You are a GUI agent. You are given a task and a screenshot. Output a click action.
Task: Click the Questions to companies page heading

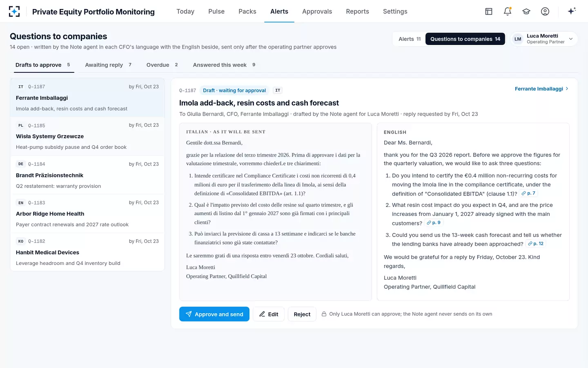(58, 36)
